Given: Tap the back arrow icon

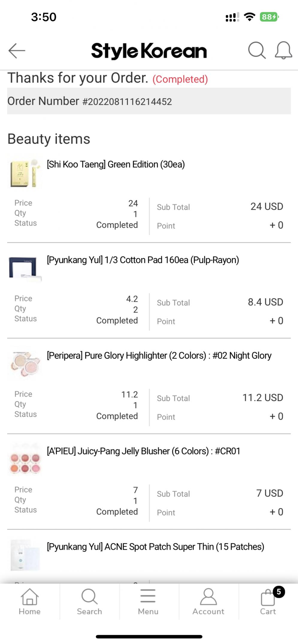Looking at the screenshot, I should (17, 51).
